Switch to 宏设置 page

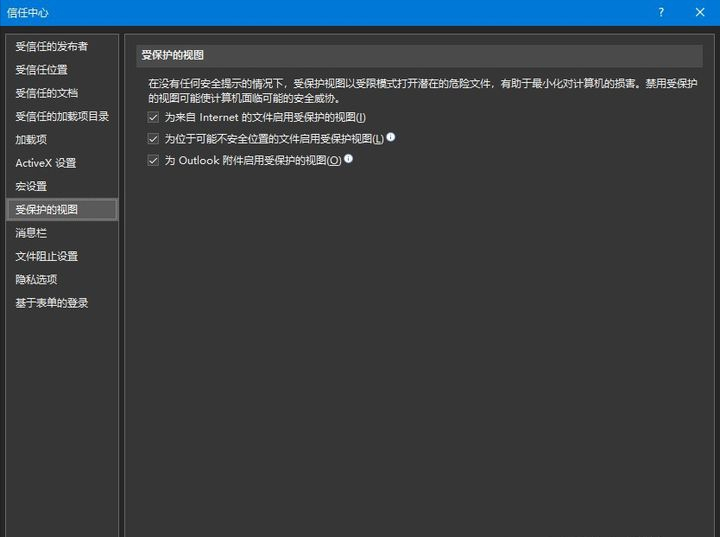pyautogui.click(x=62, y=187)
